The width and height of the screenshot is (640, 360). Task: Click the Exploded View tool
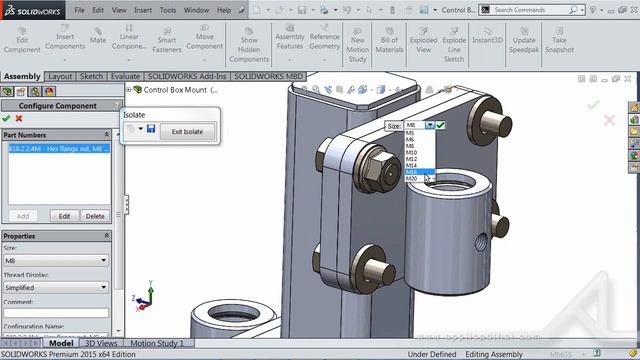424,40
